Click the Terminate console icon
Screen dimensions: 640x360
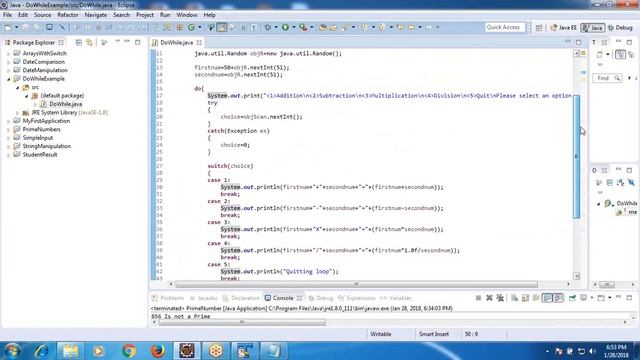click(478, 298)
